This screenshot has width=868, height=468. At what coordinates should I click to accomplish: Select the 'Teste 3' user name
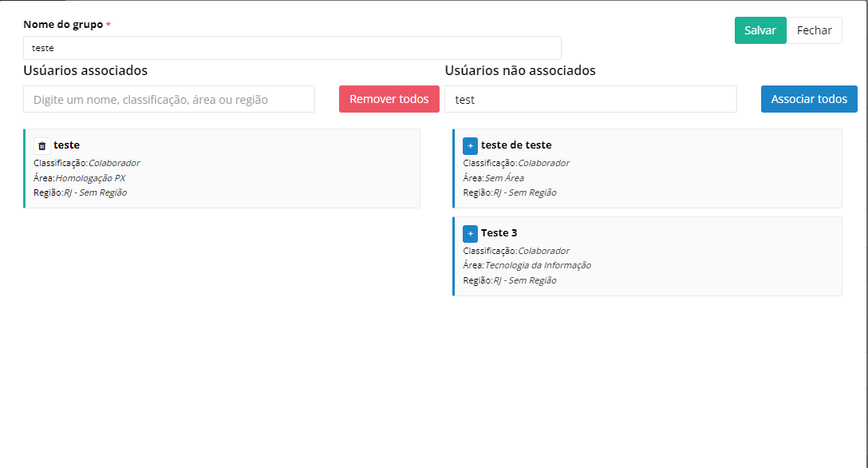coord(499,232)
